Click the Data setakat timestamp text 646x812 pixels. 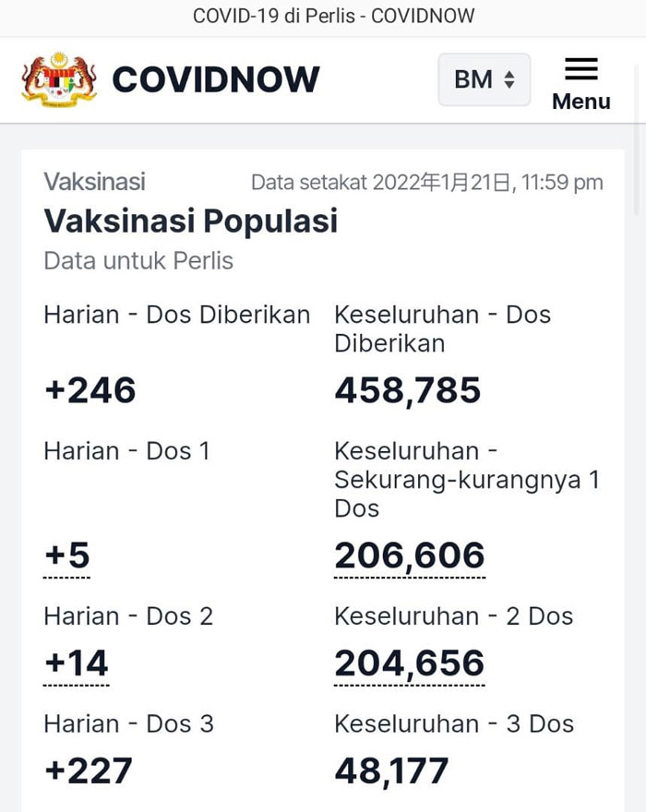point(427,183)
